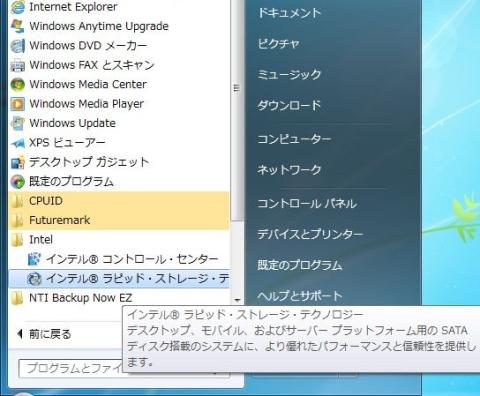Click 前に戻る to go back
The image size is (480, 396).
pyautogui.click(x=50, y=334)
